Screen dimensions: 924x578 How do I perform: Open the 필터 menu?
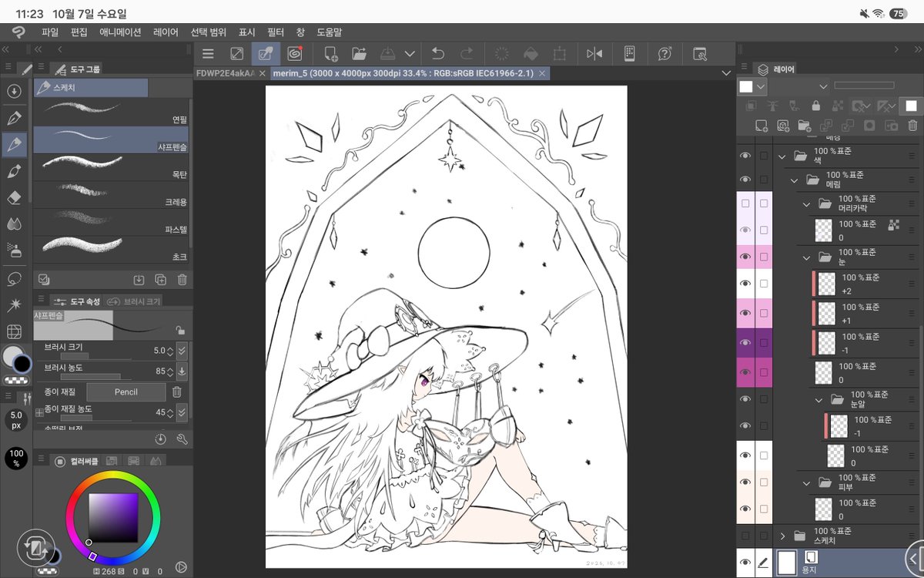click(x=276, y=32)
